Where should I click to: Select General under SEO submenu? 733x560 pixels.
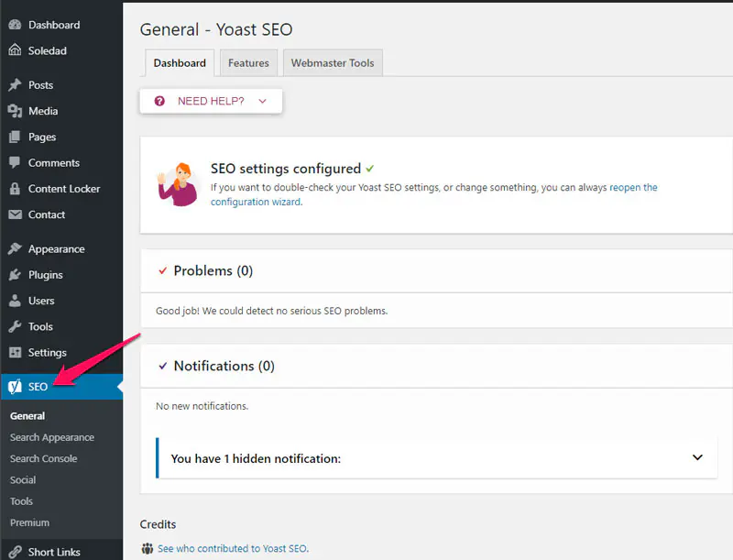click(x=27, y=415)
